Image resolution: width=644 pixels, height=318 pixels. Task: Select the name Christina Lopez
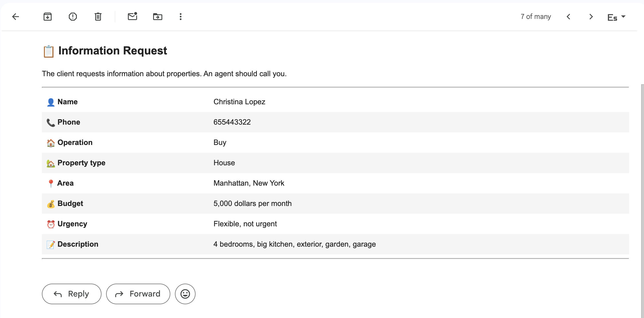click(x=239, y=102)
